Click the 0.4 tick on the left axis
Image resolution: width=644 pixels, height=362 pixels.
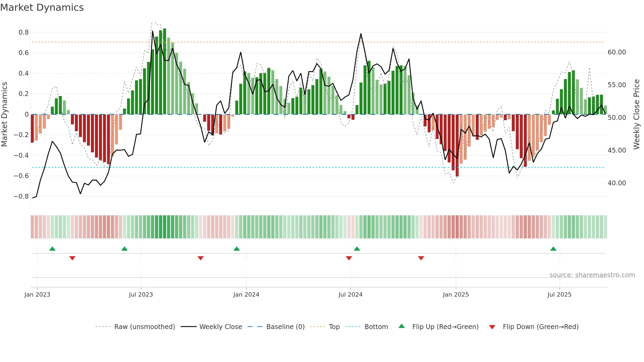pyautogui.click(x=24, y=73)
